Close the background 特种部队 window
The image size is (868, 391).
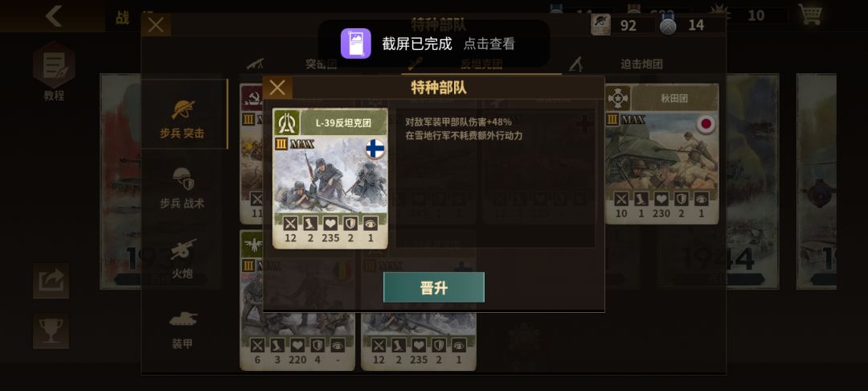point(156,25)
